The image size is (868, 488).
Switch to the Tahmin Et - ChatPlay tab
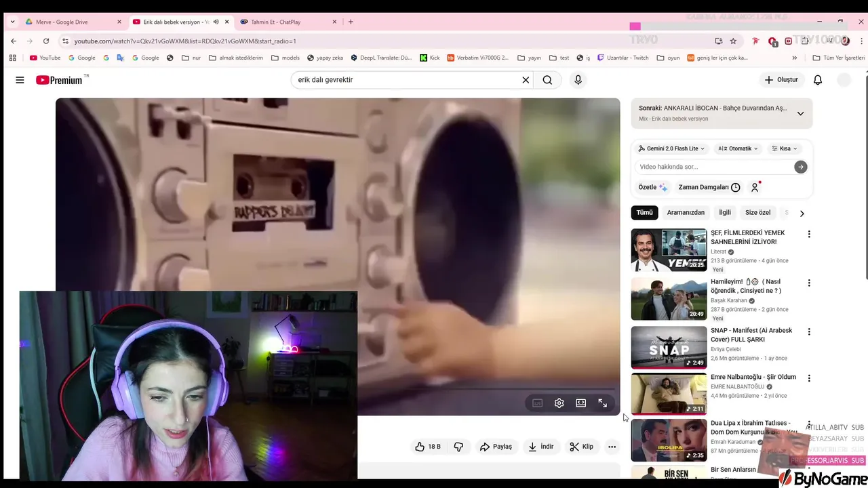(x=288, y=22)
